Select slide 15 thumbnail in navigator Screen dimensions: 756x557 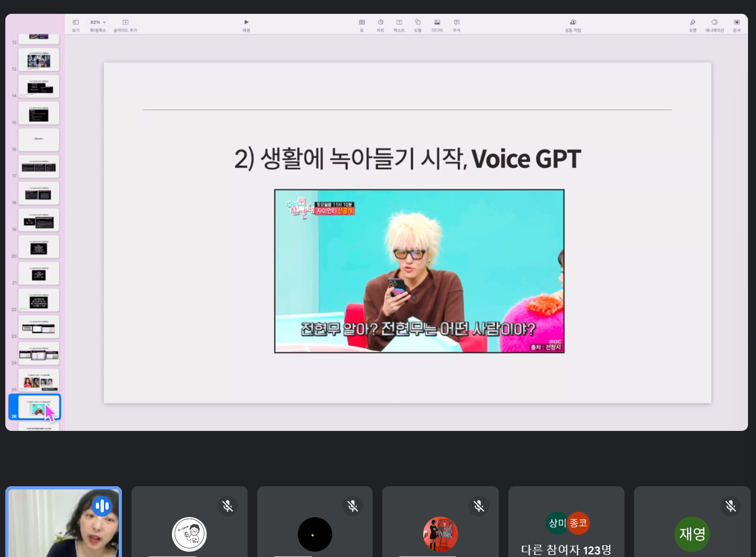(39, 113)
